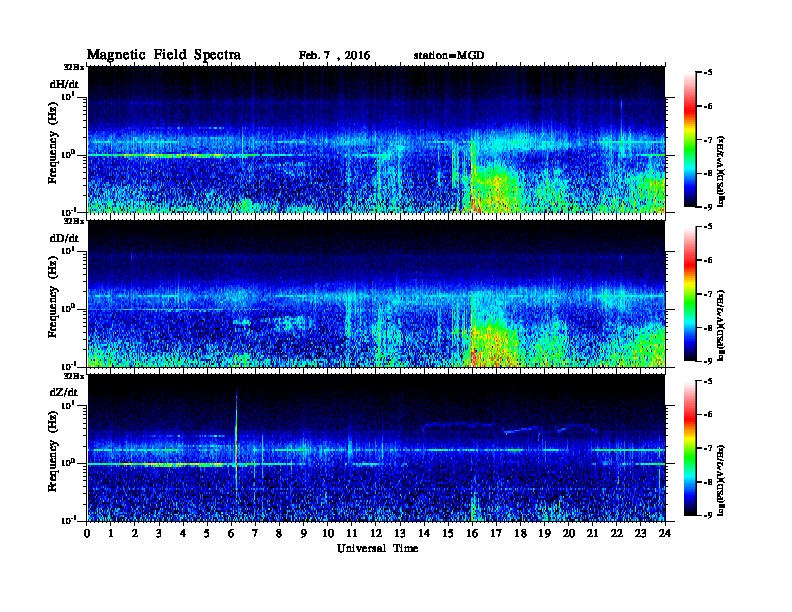Click the time axis tick label "5"
792x612 pixels.
point(208,534)
